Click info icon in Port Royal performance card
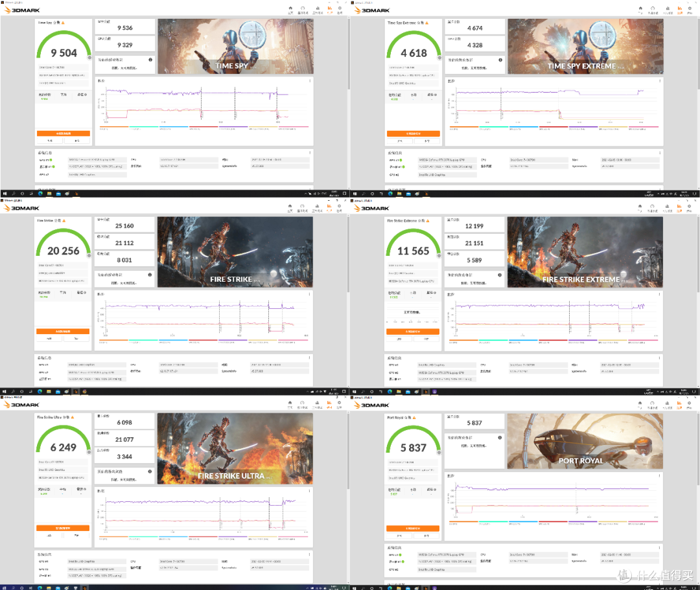700x590 pixels. tap(500, 438)
